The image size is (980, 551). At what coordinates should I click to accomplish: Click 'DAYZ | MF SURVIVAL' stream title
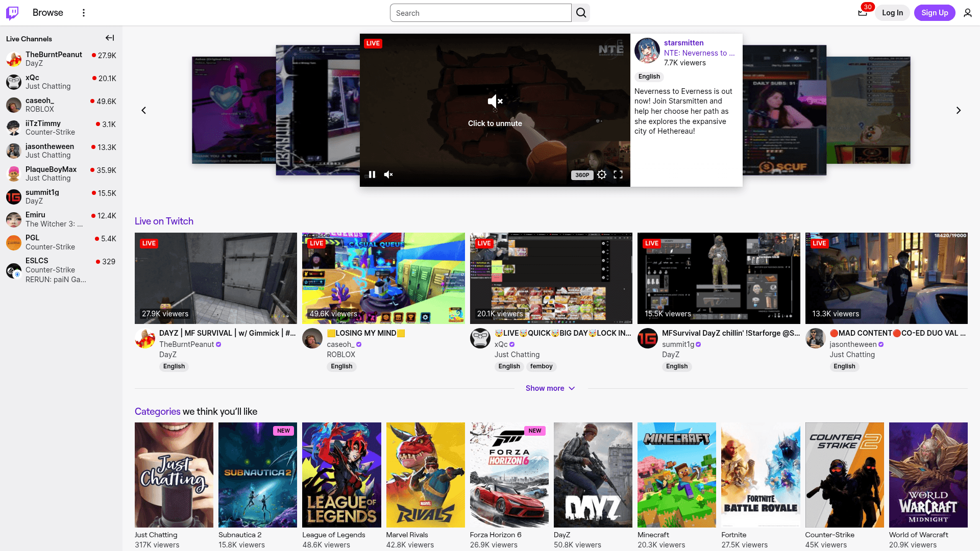(228, 333)
